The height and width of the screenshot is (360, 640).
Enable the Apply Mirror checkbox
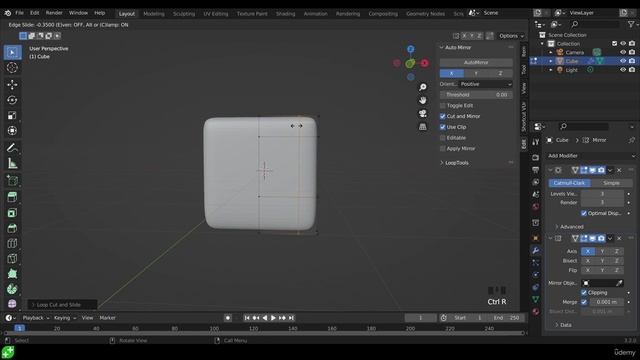(443, 149)
